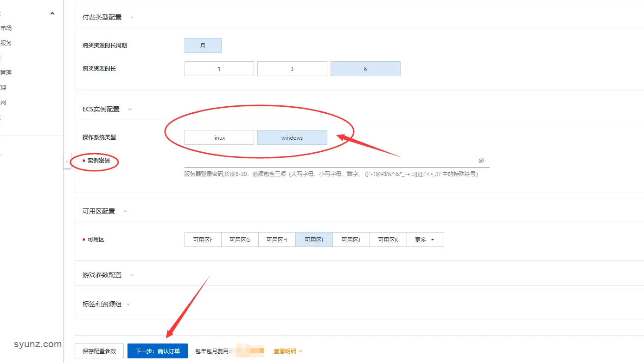
Task: Toggle password visibility eye icon
Action: tap(481, 161)
